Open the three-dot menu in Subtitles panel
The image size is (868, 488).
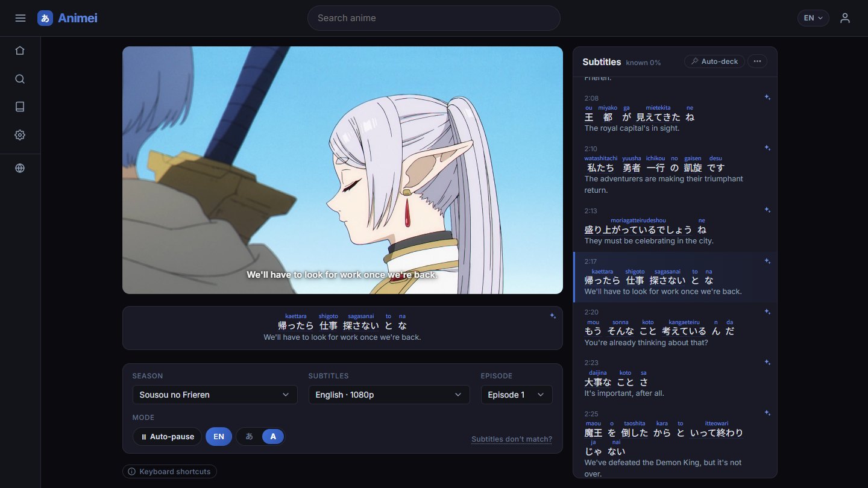758,61
